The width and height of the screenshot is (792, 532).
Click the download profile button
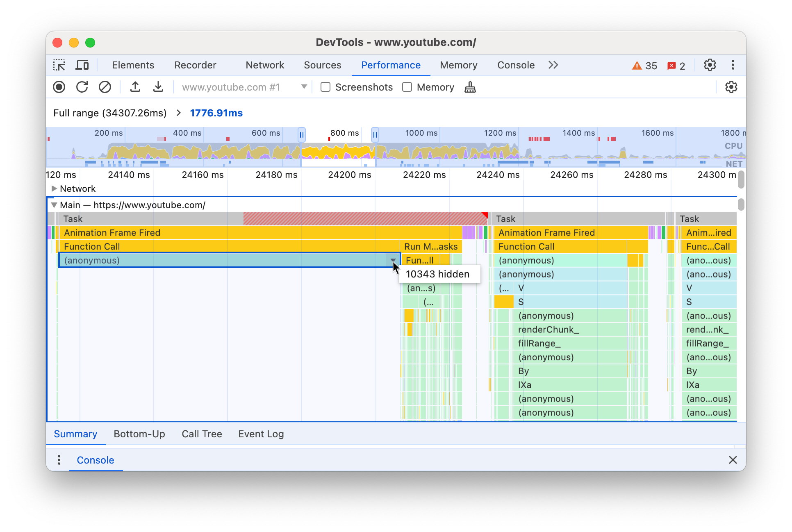(157, 87)
